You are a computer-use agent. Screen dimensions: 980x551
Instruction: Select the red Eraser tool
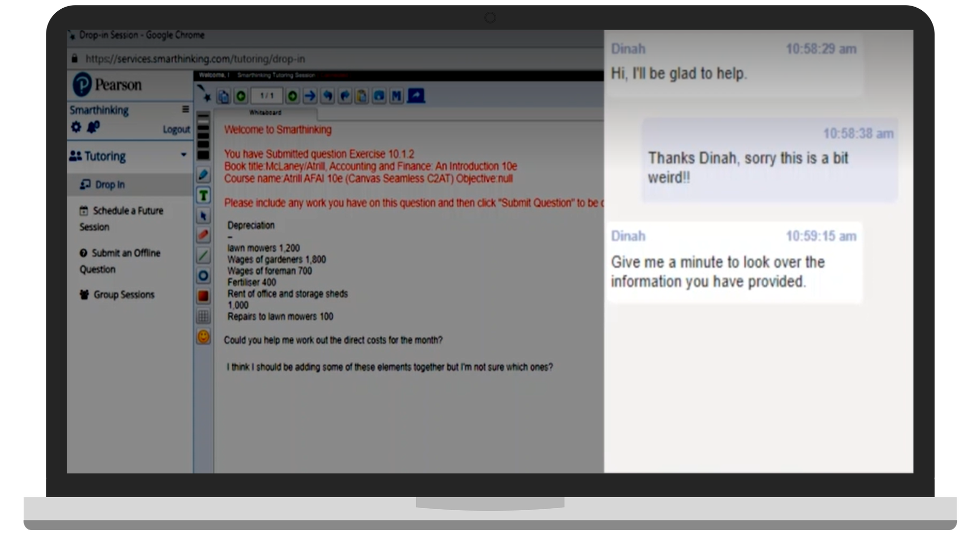(203, 235)
